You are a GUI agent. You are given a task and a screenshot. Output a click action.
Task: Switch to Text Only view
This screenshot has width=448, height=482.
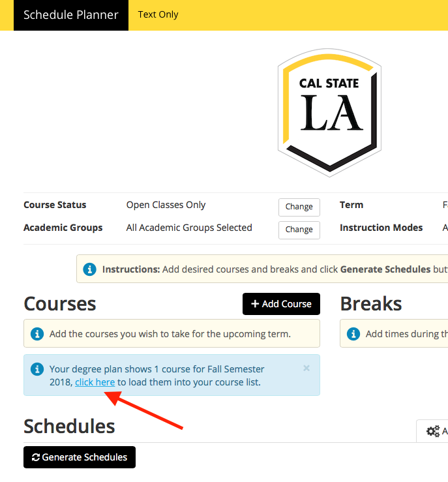click(158, 14)
